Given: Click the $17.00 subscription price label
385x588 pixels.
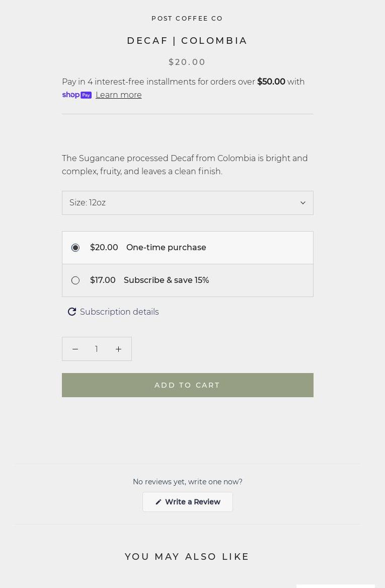Looking at the screenshot, I should pos(103,280).
